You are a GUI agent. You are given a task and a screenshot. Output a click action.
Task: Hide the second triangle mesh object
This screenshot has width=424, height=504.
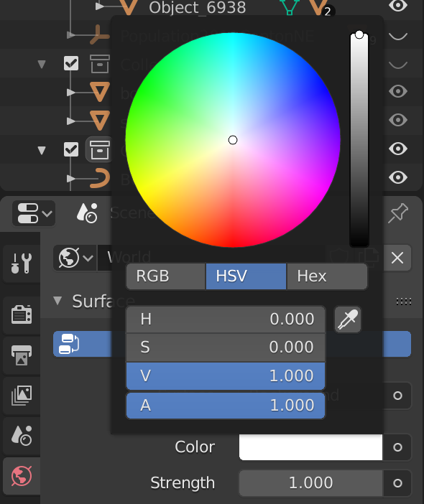coord(398,120)
